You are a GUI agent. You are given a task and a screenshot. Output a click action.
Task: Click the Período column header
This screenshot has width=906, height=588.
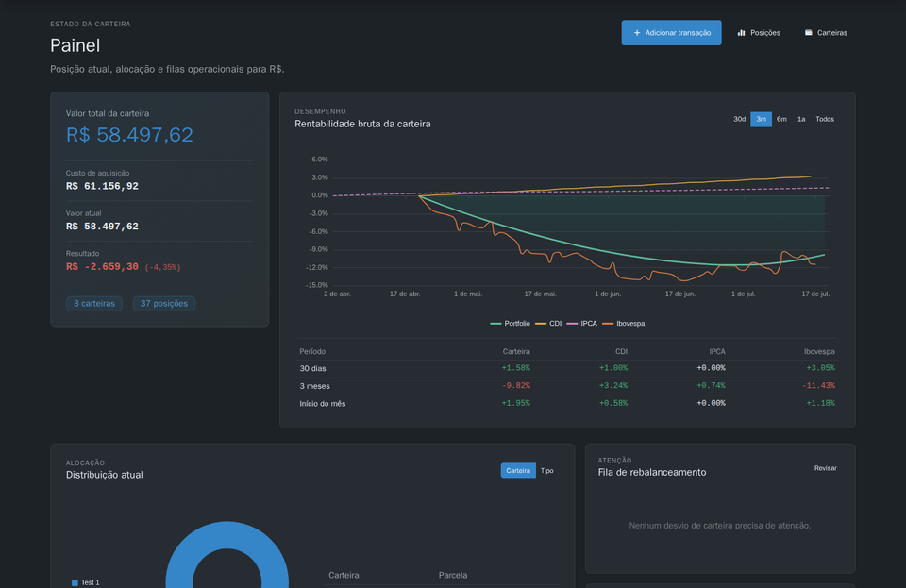point(312,352)
